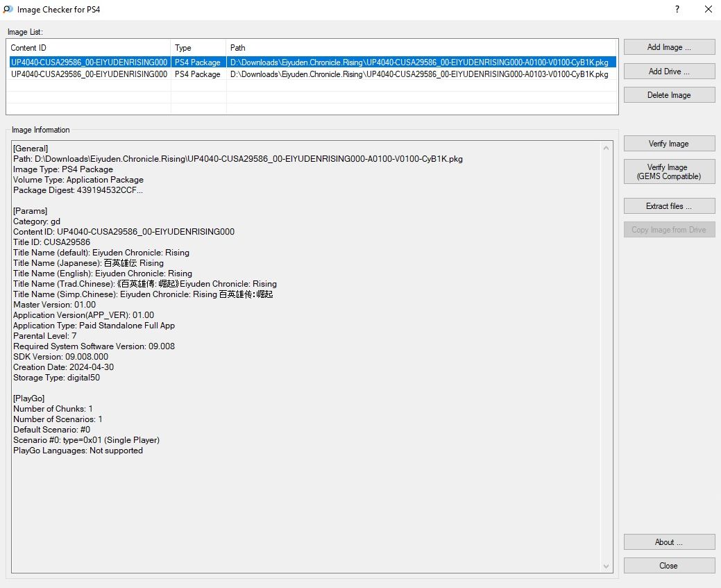The width and height of the screenshot is (721, 588).
Task: Click the Application Type line
Action: pyautogui.click(x=94, y=326)
